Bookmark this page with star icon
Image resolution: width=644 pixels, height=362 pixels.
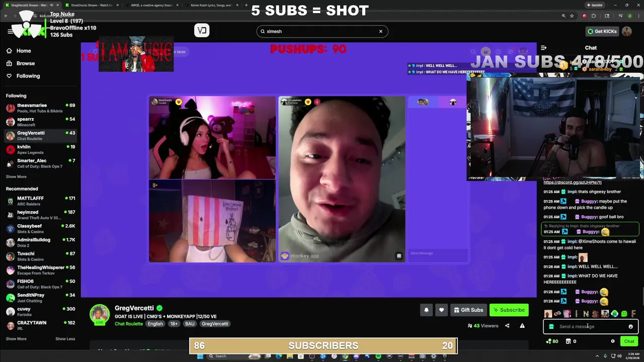point(572,16)
